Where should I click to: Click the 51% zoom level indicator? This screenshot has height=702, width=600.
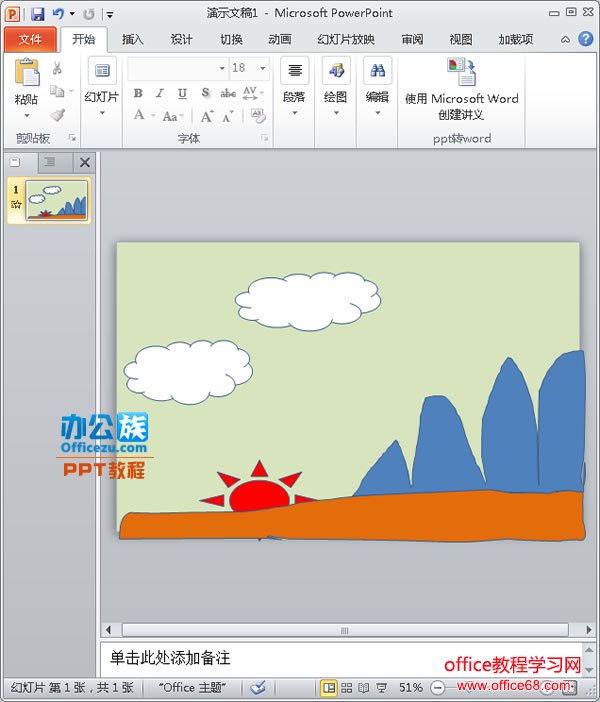(x=410, y=688)
